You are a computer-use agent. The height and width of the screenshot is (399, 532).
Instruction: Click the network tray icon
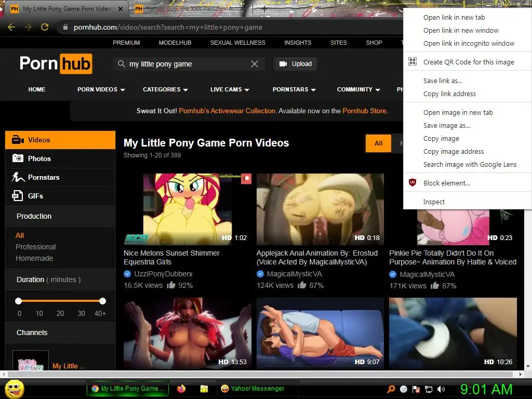pos(429,389)
